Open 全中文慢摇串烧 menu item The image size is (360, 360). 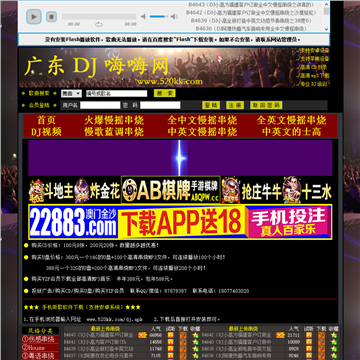tap(202, 120)
